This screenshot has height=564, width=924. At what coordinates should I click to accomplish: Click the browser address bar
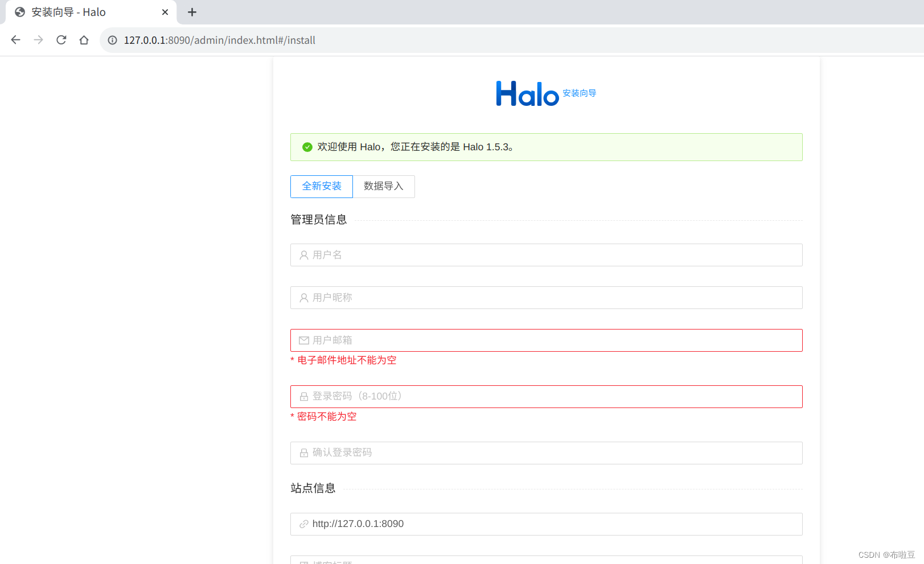tap(342, 40)
